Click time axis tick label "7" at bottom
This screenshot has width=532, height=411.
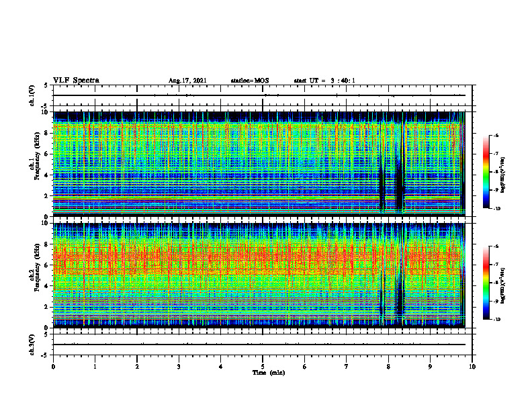point(347,367)
